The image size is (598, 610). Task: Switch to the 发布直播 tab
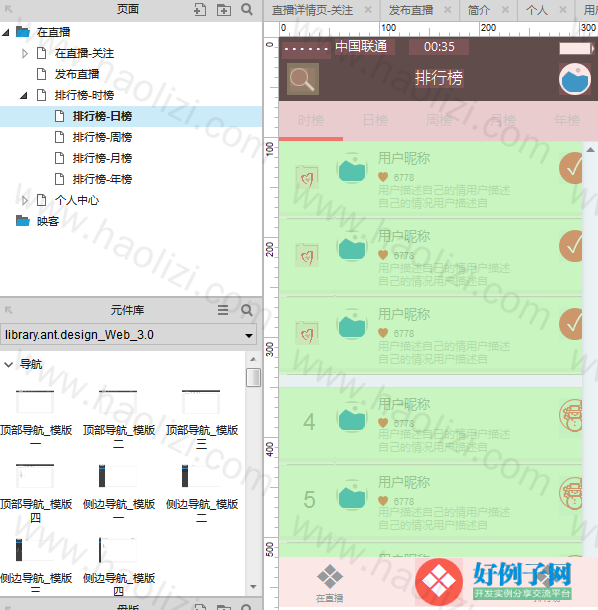pos(411,10)
